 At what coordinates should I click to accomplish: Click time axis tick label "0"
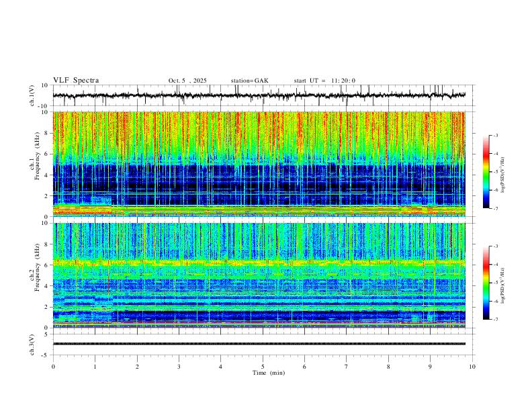point(53,367)
